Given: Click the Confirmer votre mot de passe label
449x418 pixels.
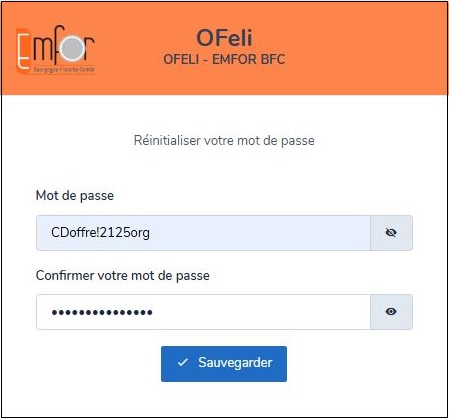Looking at the screenshot, I should pyautogui.click(x=123, y=276).
